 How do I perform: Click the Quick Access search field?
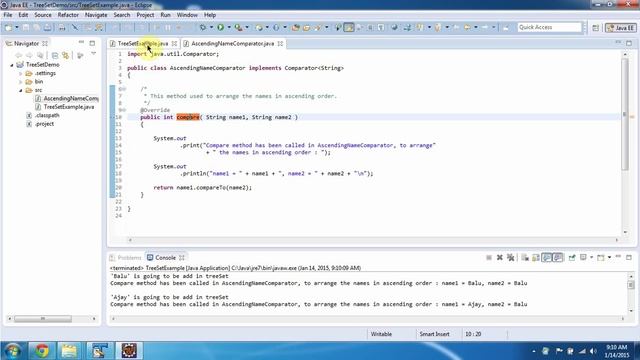point(549,27)
